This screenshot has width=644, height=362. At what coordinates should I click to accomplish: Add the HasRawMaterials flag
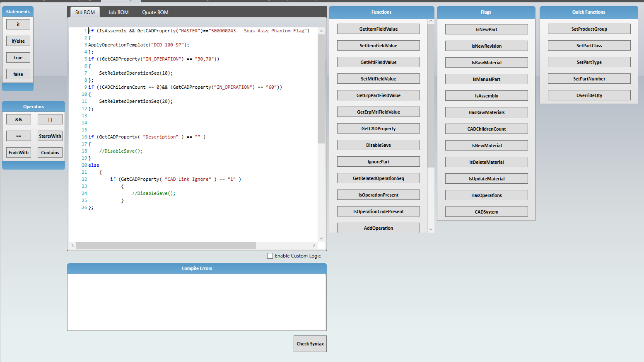click(x=486, y=112)
